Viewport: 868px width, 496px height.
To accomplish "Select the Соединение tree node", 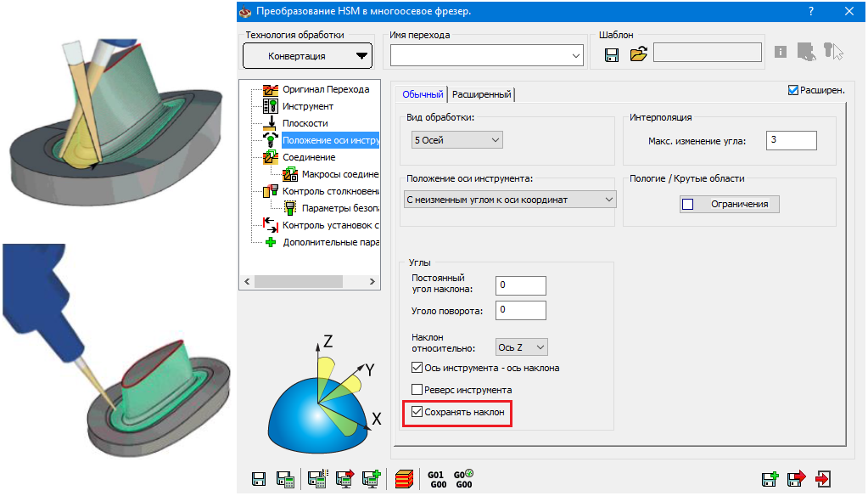I will (309, 157).
